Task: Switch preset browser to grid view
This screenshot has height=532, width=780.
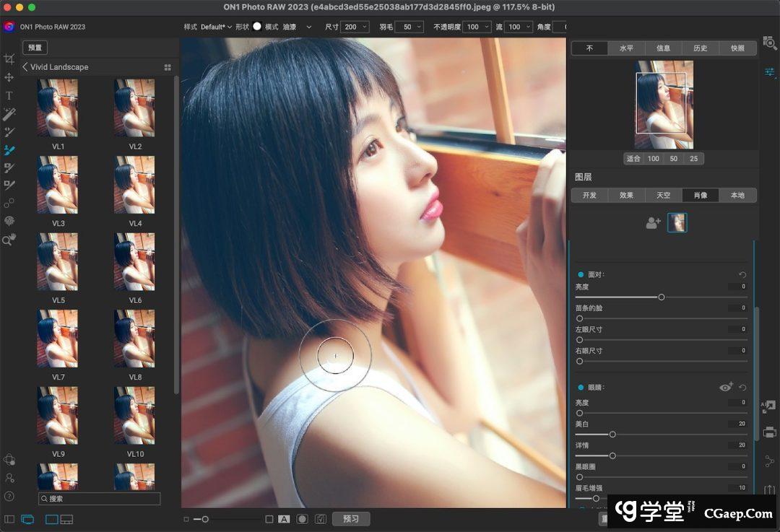Action: [x=168, y=67]
